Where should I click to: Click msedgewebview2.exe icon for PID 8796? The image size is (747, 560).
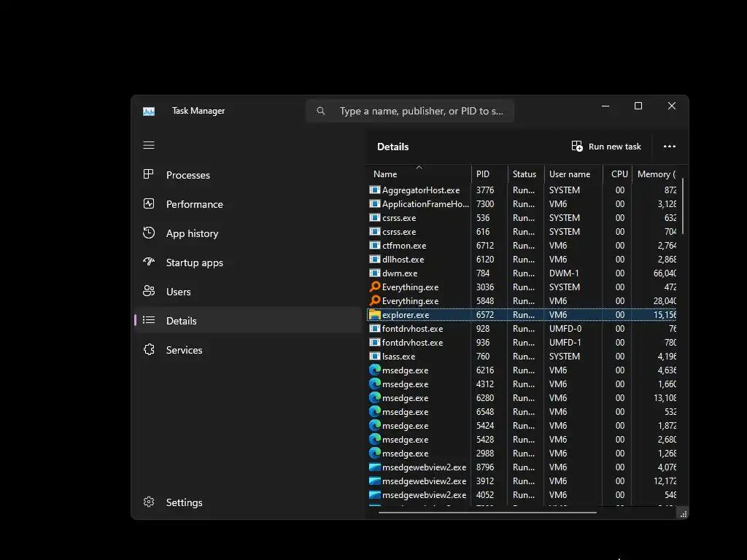coord(375,467)
